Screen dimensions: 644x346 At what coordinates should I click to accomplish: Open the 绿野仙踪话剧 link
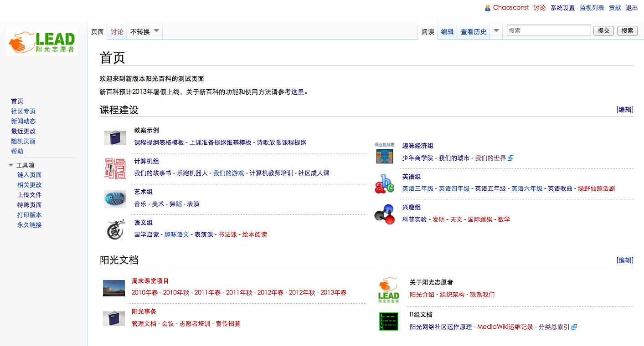[596, 188]
